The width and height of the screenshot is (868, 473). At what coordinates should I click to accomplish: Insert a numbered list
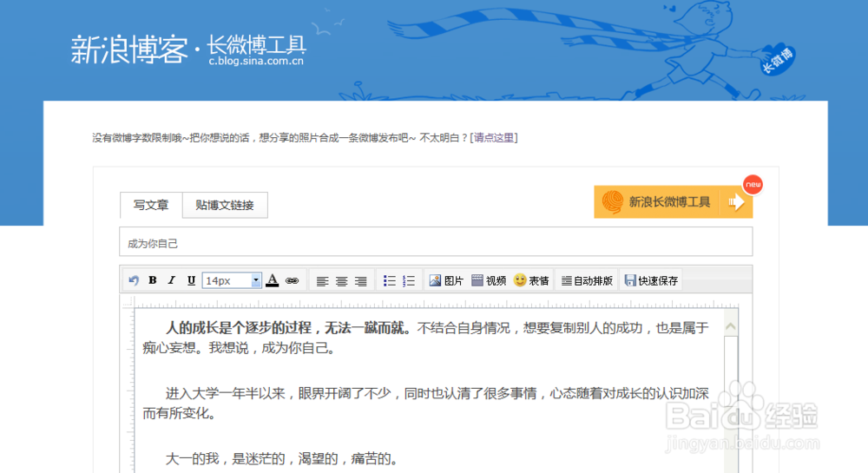pos(409,281)
